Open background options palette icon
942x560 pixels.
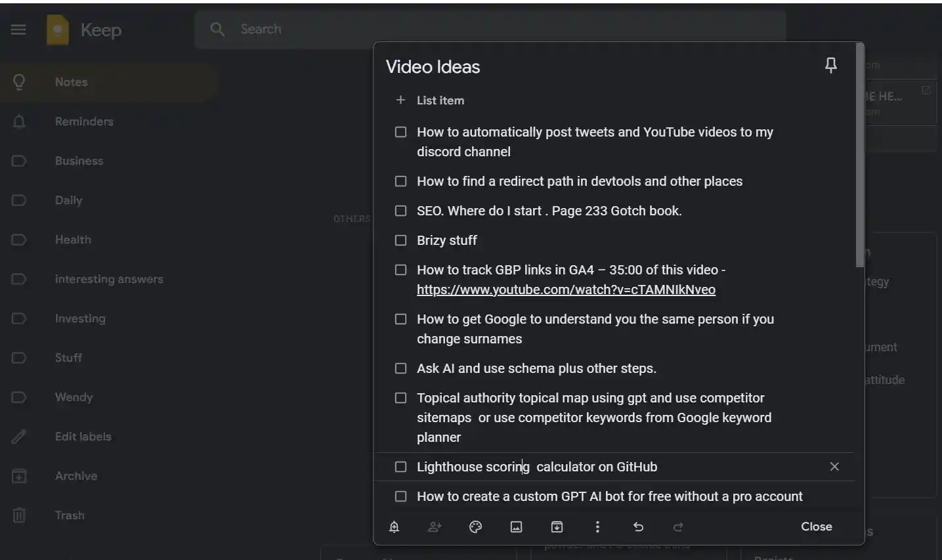click(475, 527)
